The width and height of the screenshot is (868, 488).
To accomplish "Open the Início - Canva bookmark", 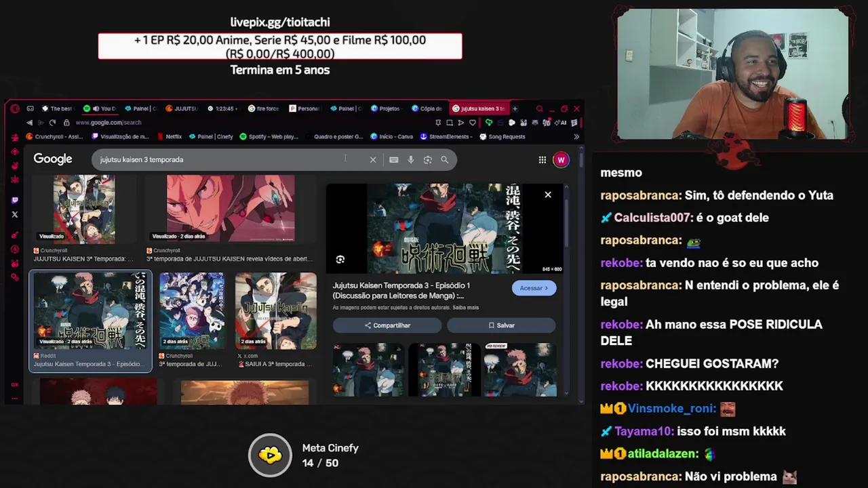I will click(392, 136).
